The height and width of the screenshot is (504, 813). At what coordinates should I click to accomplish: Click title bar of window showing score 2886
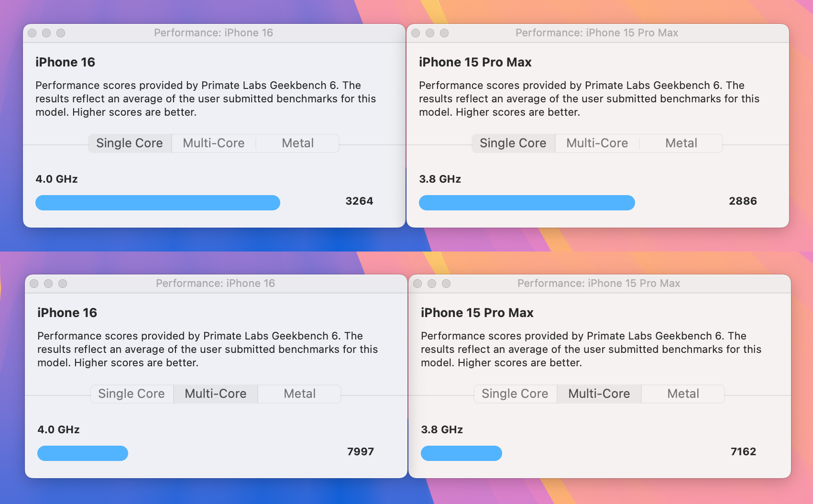[596, 33]
